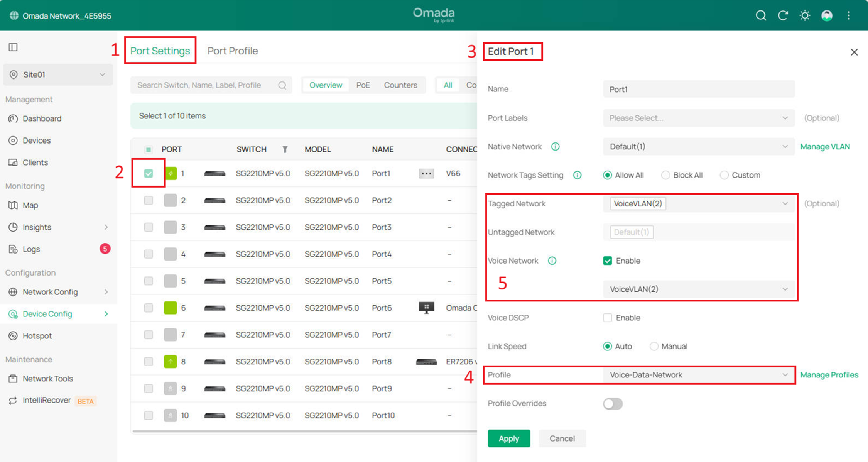Open Map in the sidebar

point(30,205)
